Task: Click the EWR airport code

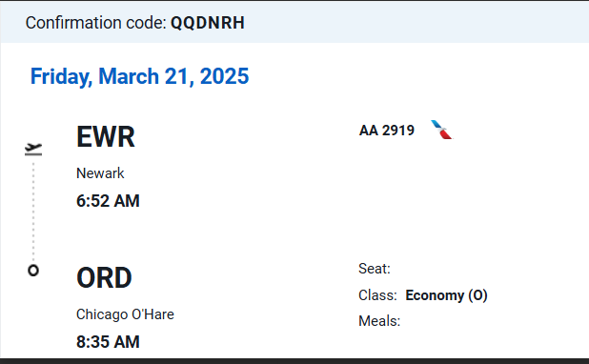Action: 106,136
